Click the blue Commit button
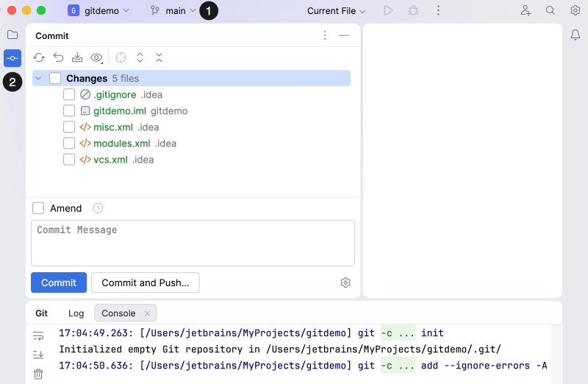 [59, 282]
